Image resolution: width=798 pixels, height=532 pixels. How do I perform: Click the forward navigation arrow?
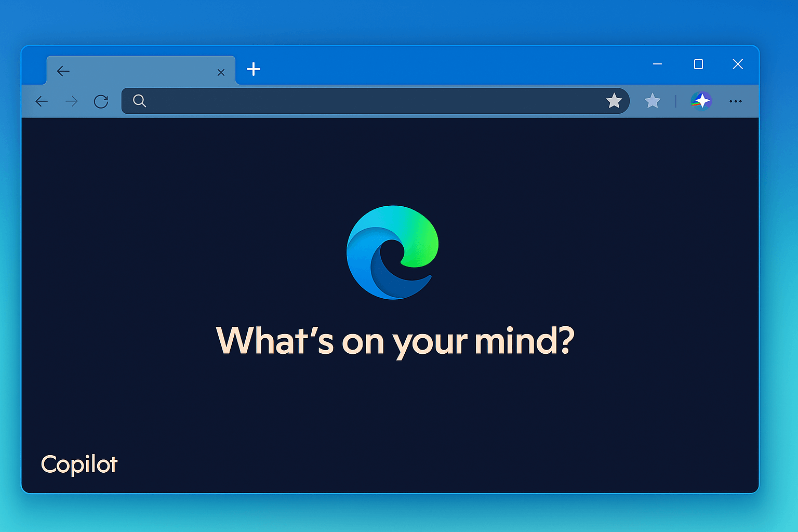pos(72,101)
